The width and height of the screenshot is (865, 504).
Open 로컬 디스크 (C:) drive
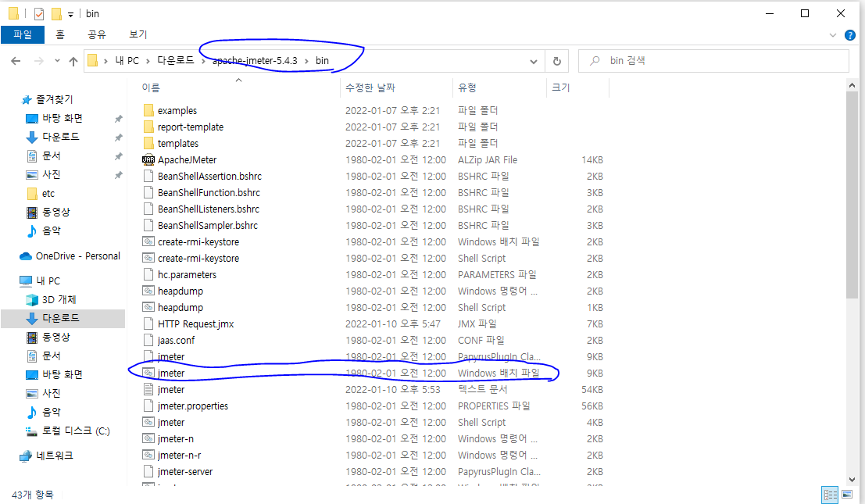tap(76, 431)
